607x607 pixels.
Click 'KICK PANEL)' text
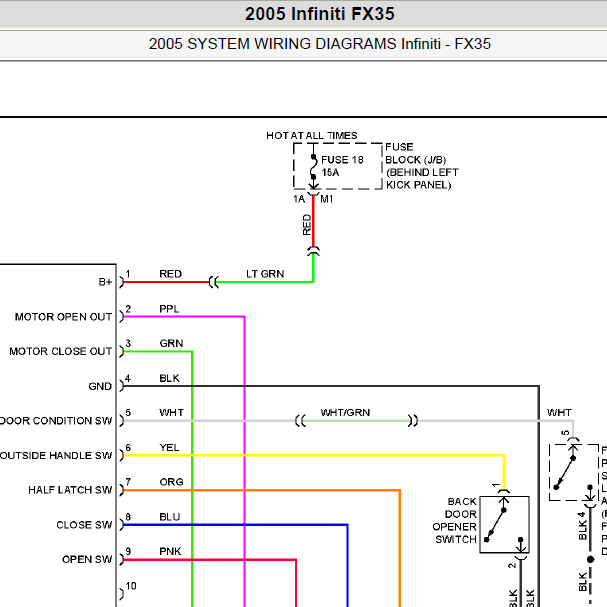(418, 185)
